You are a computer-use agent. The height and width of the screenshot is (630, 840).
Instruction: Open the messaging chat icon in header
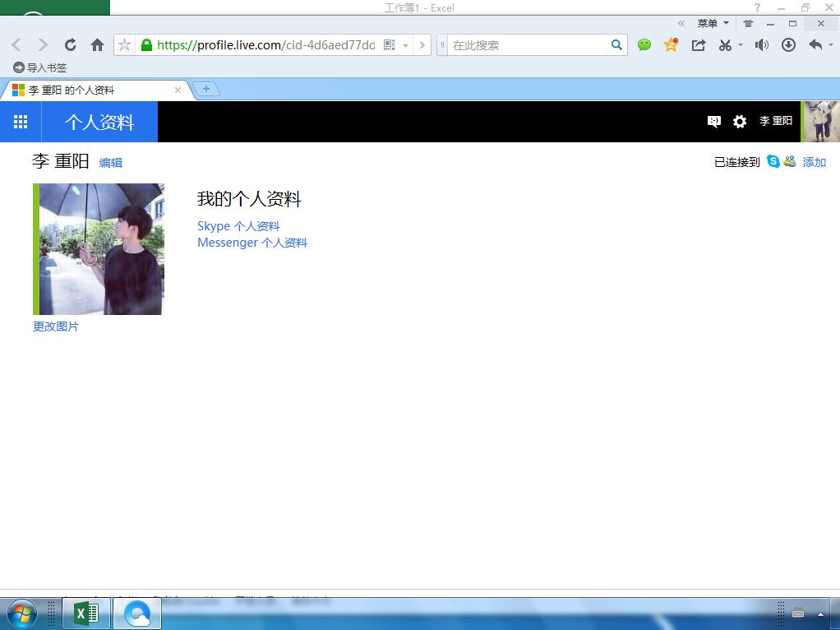pos(713,122)
